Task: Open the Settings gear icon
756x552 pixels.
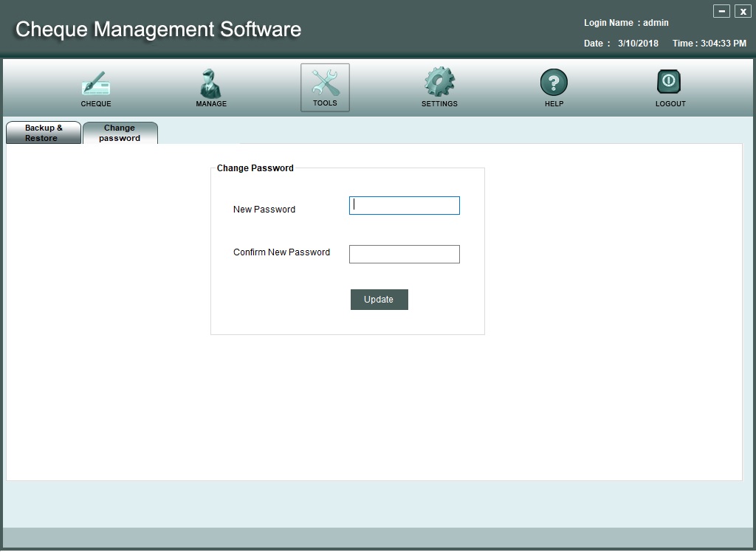Action: click(x=439, y=82)
